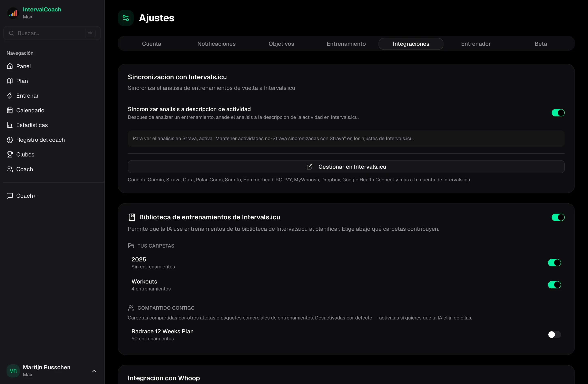Image resolution: width=588 pixels, height=384 pixels.
Task: Click the Coach people icon
Action: 10,169
